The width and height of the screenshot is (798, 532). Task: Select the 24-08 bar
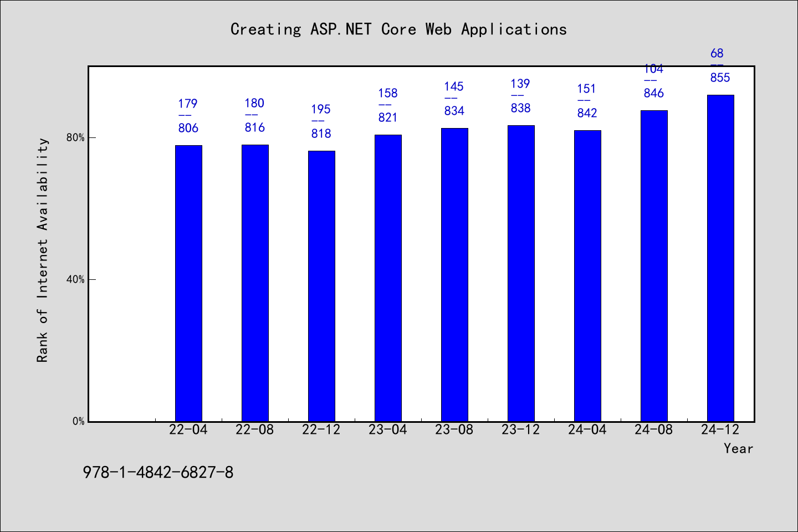click(x=654, y=266)
